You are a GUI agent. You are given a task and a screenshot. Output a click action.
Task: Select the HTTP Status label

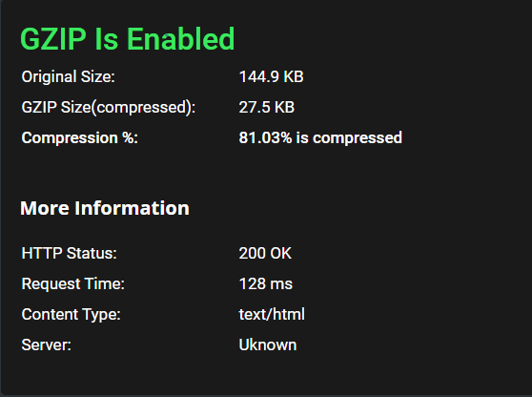[70, 253]
